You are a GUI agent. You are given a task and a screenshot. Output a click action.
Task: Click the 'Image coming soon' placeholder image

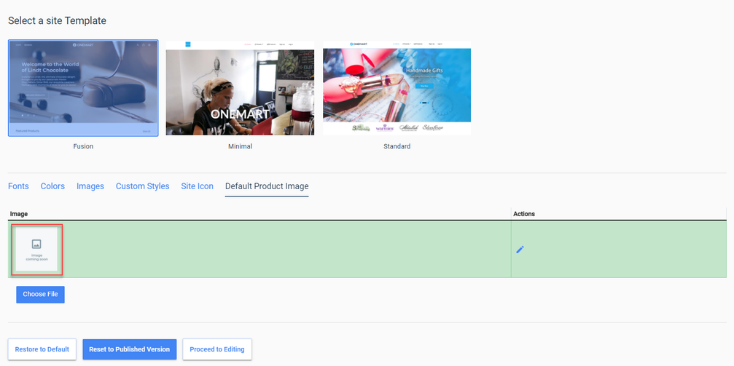(37, 249)
